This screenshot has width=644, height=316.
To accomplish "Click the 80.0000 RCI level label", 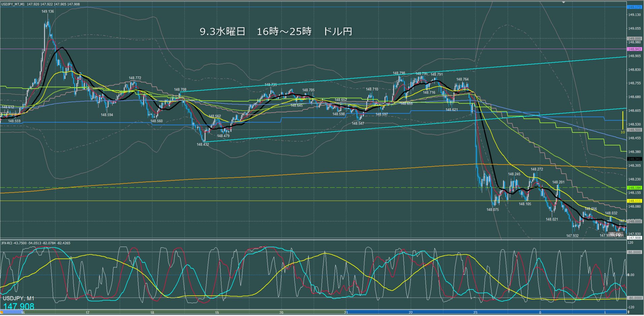I will point(634,252).
